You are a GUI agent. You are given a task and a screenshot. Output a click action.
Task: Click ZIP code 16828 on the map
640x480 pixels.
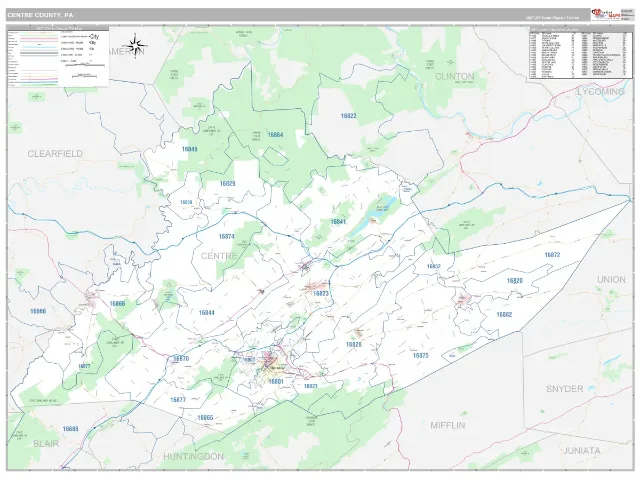click(354, 344)
